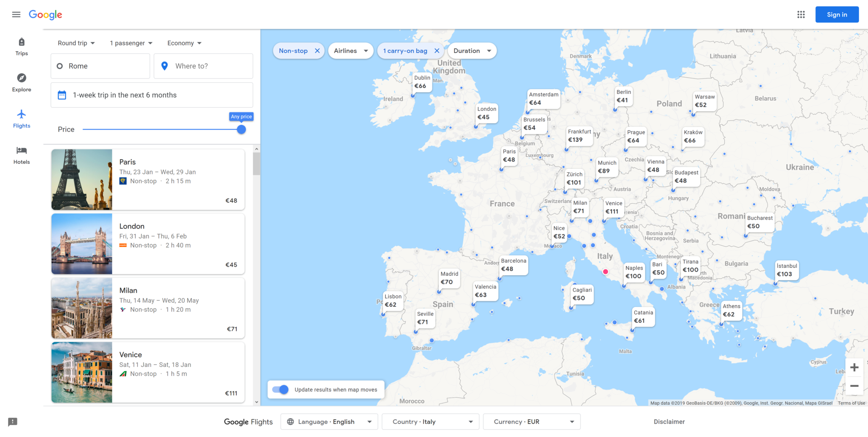Open the calendar icon for trip dates
The height and width of the screenshot is (437, 868).
(62, 95)
